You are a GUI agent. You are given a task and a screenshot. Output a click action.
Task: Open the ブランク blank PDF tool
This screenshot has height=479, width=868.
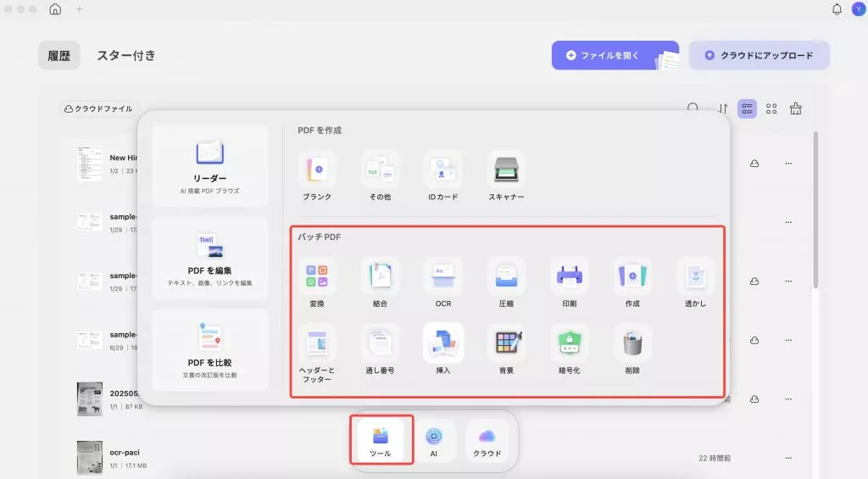pos(317,176)
